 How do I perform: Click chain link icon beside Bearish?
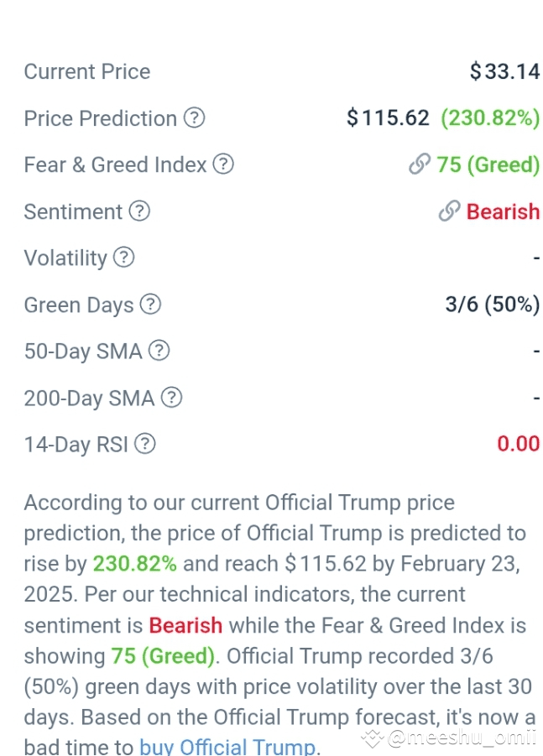coord(450,211)
